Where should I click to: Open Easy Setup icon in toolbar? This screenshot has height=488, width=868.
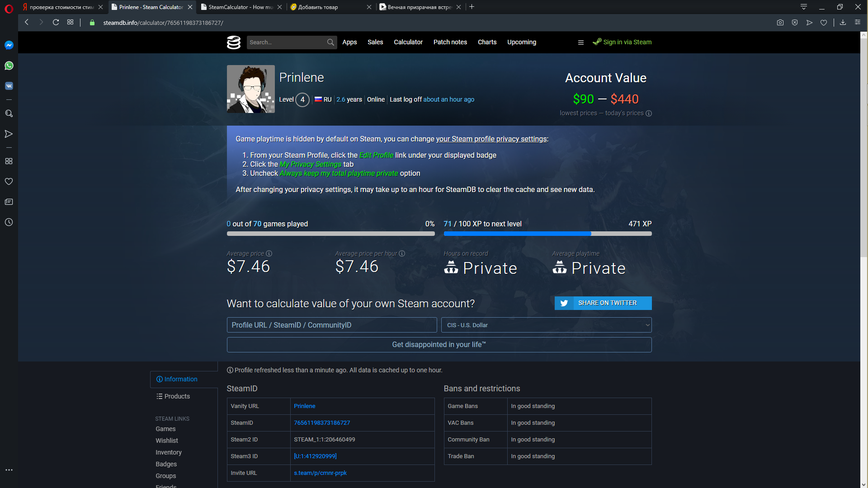(x=857, y=22)
